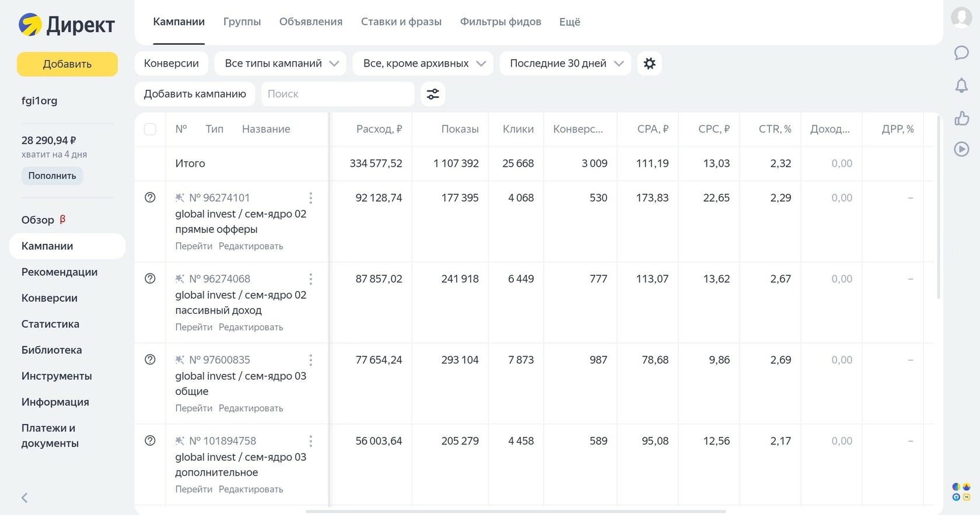Open three-dot menu for campaign 96274101
Screen dimensions: 980x515
[310, 198]
